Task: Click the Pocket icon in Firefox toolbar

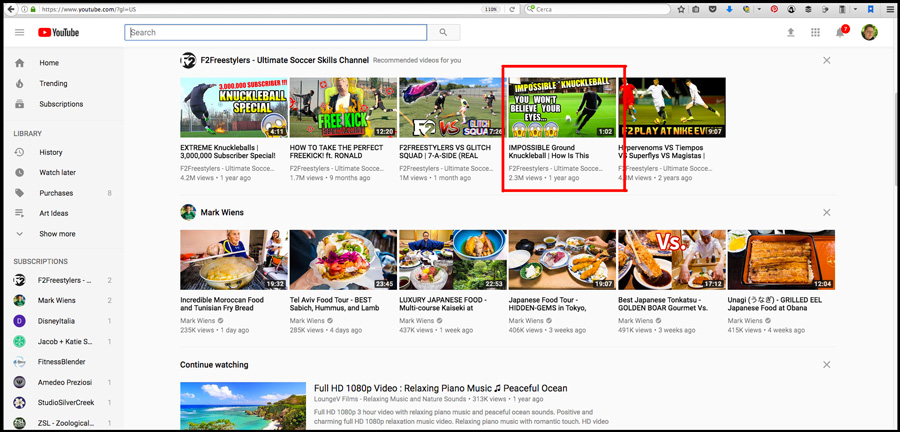Action: (x=712, y=10)
